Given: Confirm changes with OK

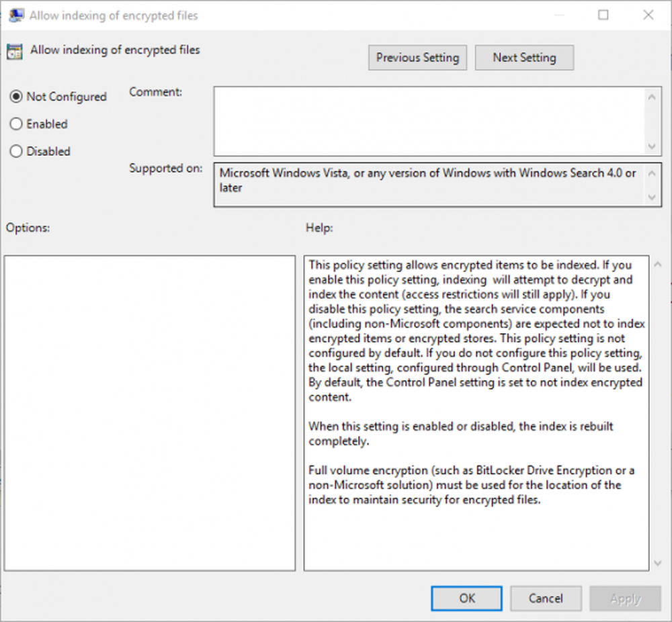Looking at the screenshot, I should pyautogui.click(x=466, y=598).
